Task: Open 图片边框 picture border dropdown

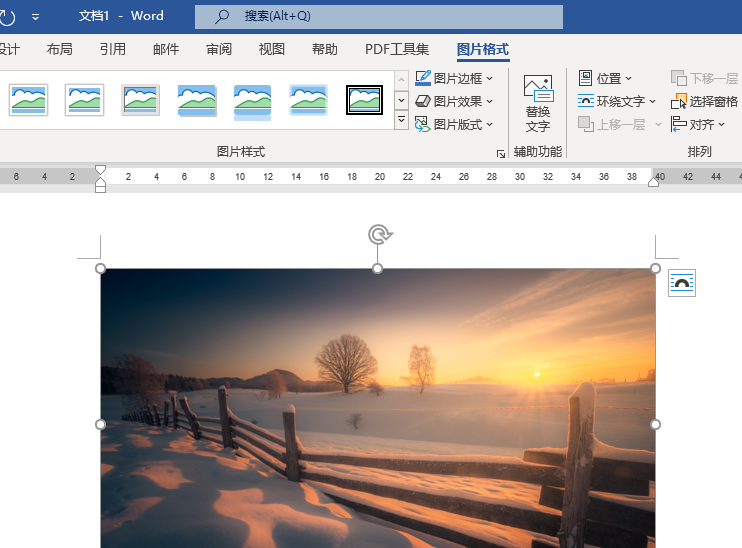Action: point(454,78)
